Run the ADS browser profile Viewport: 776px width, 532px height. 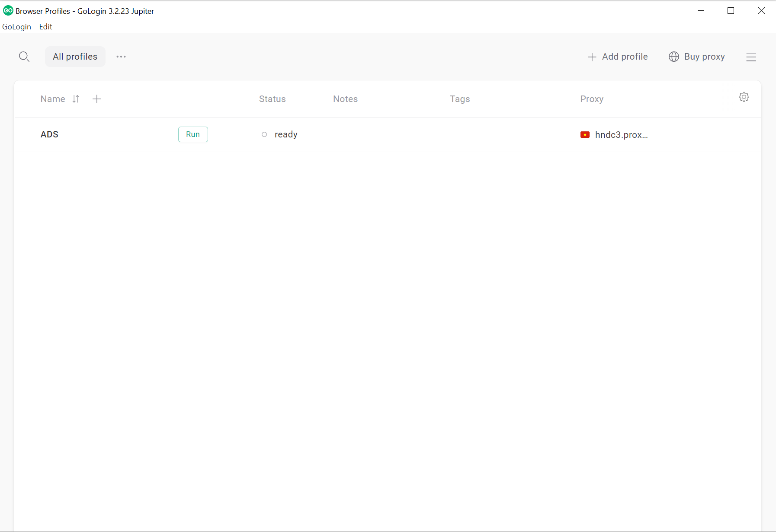[193, 134]
